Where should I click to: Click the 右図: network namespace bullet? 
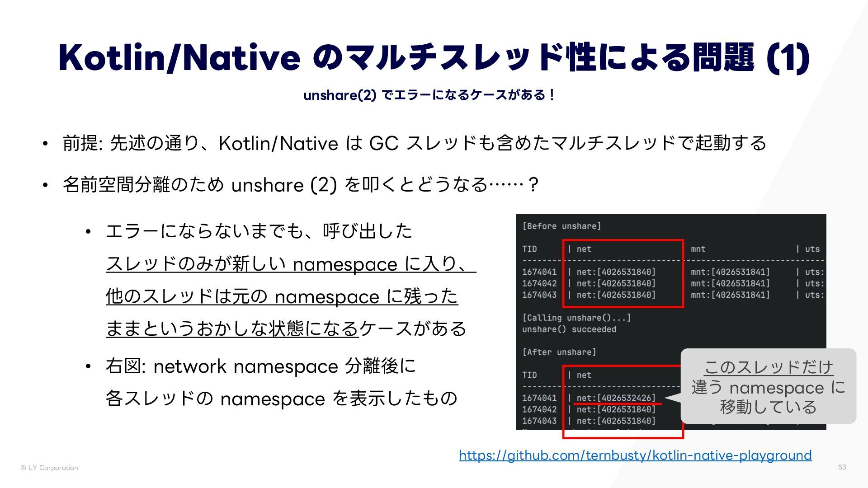pos(260,366)
